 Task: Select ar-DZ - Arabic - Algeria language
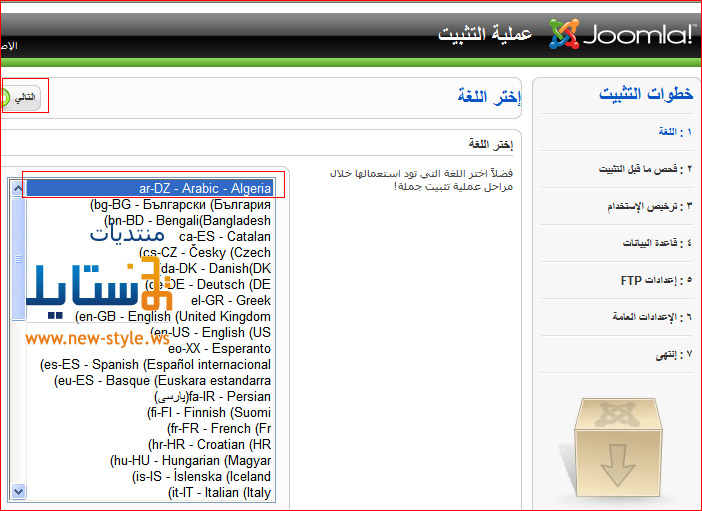click(149, 188)
